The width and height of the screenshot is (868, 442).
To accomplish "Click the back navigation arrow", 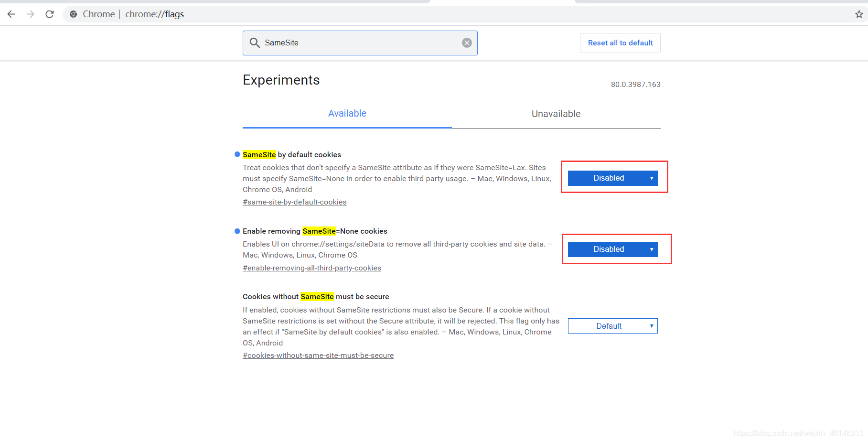I will (11, 14).
